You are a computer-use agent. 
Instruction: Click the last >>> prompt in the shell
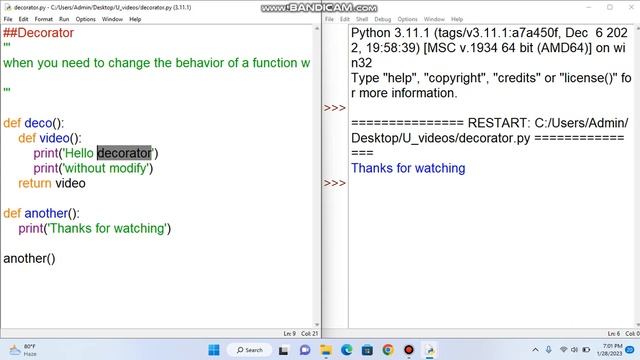pyautogui.click(x=335, y=183)
